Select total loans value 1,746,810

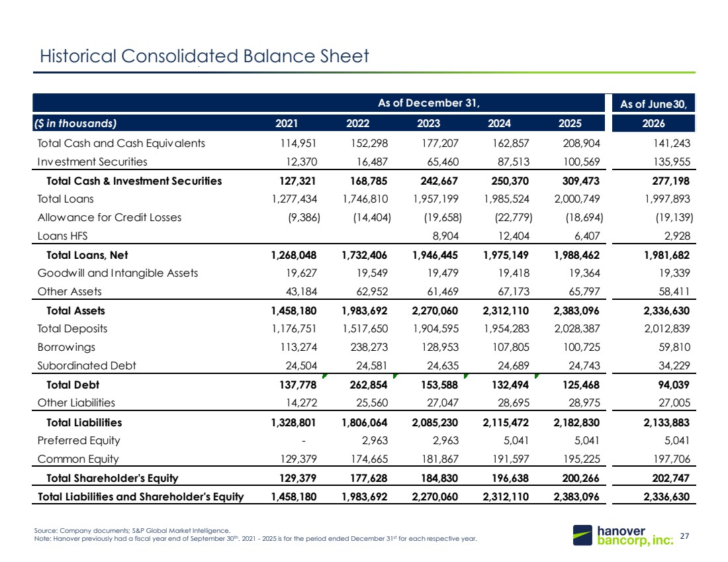click(x=365, y=199)
